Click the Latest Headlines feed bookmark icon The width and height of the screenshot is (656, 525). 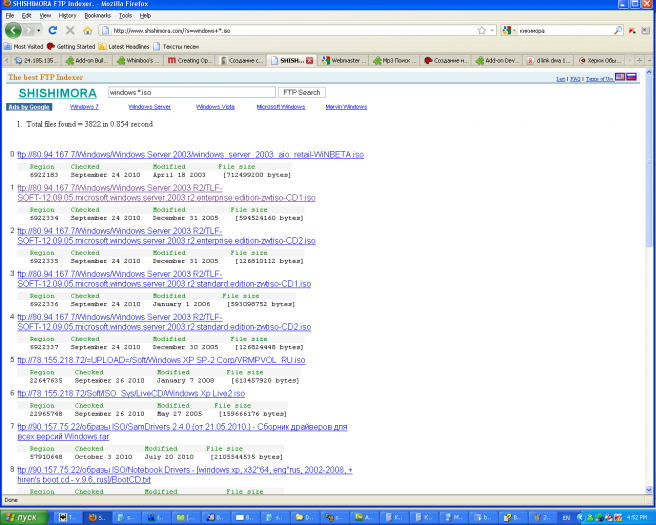[x=102, y=46]
